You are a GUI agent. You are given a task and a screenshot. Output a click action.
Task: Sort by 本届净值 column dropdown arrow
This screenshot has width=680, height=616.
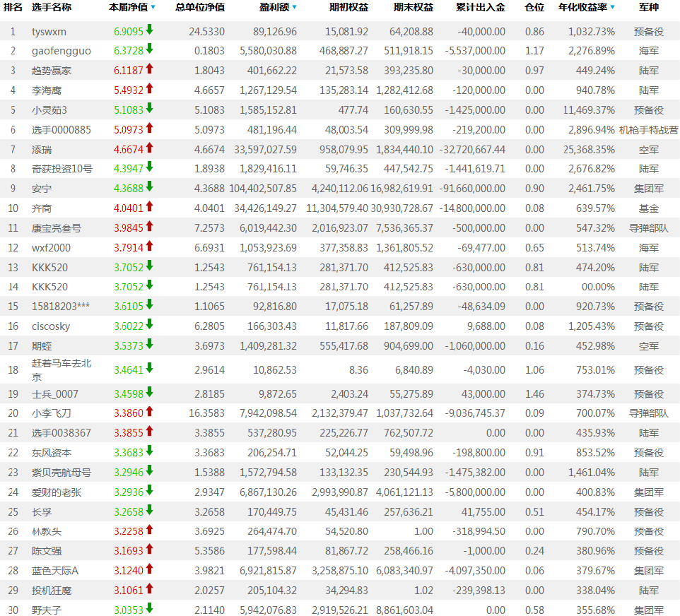(x=153, y=7)
